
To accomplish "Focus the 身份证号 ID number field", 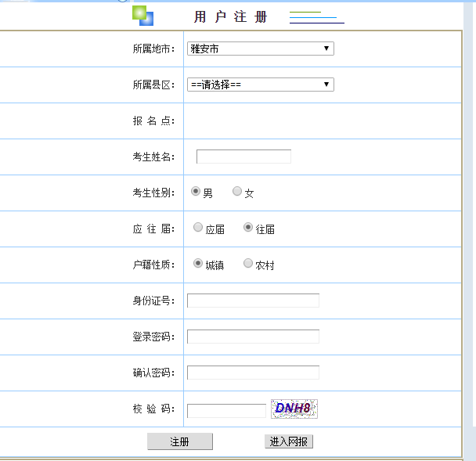I will pos(253,301).
